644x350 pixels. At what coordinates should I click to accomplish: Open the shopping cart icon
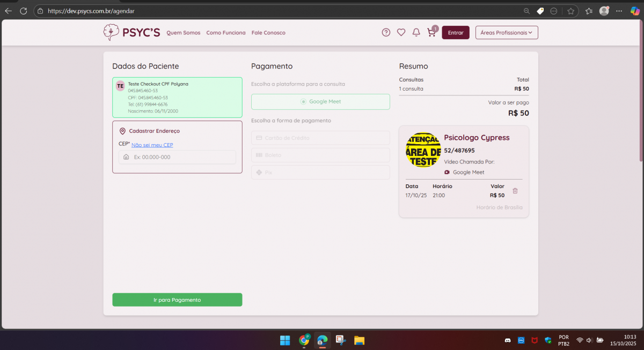pos(431,33)
